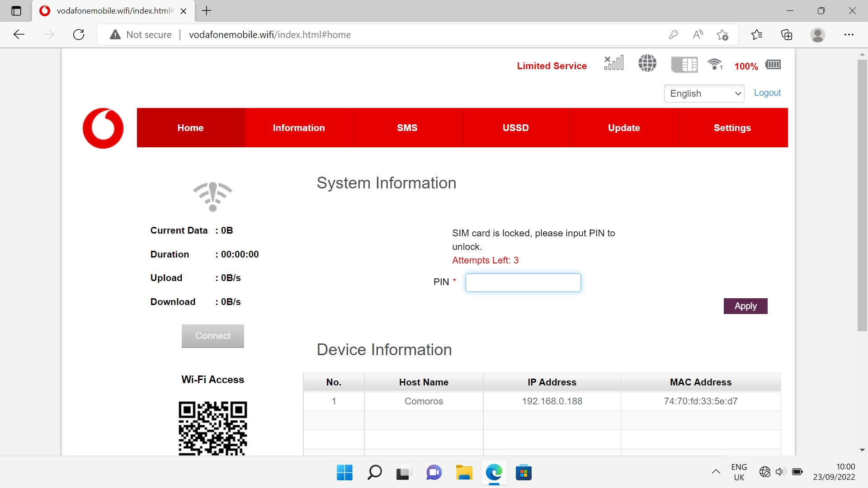Focus the PIN input field

pyautogui.click(x=523, y=282)
